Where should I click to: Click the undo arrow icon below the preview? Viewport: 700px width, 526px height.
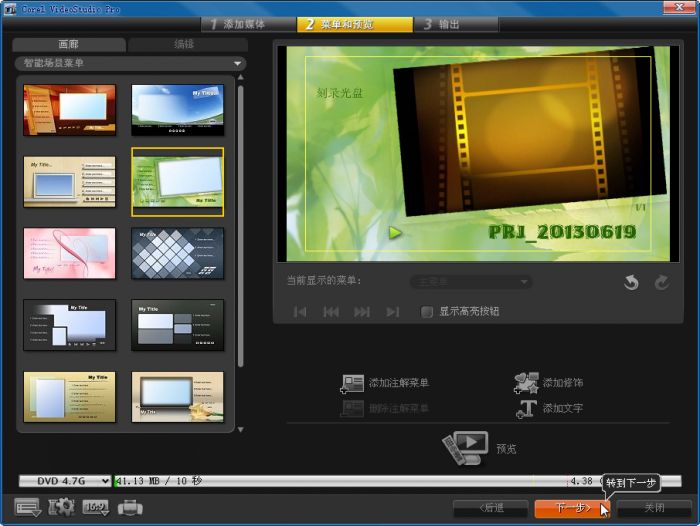(x=631, y=283)
